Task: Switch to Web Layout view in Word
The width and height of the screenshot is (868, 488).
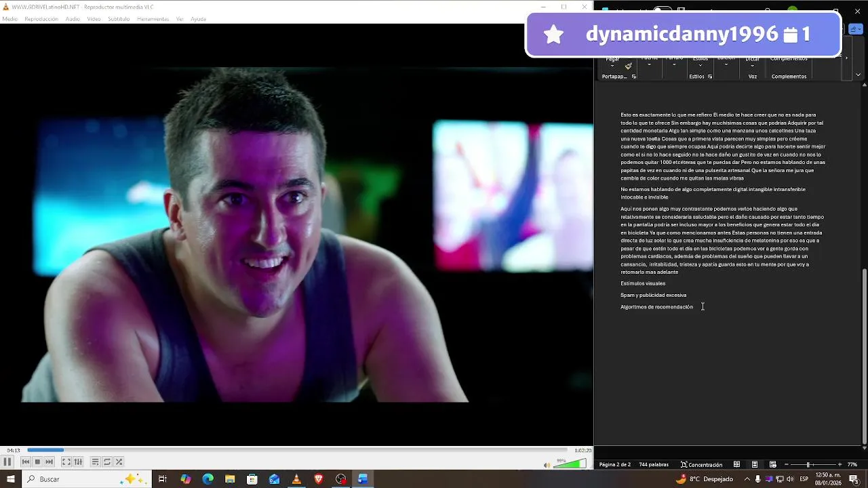Action: click(772, 464)
